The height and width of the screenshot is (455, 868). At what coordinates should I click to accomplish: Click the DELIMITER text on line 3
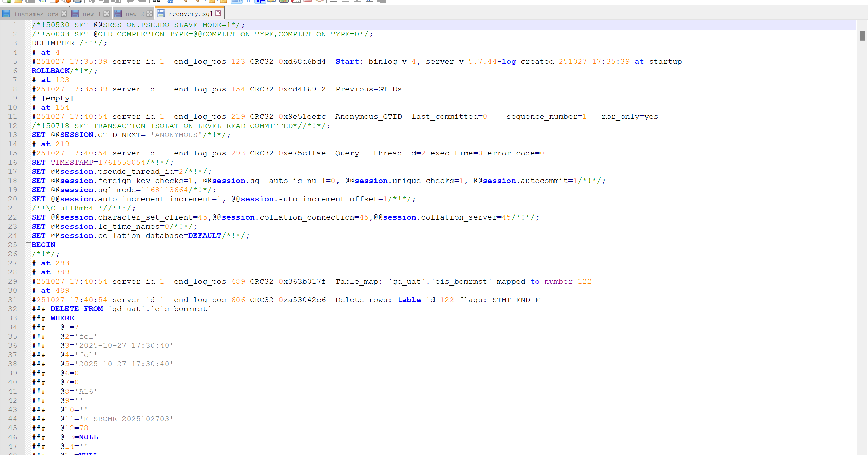53,43
